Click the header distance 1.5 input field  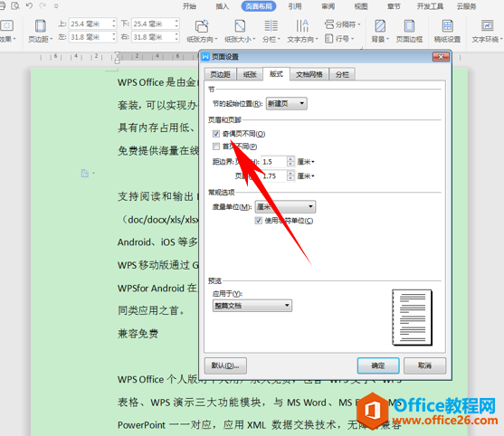(274, 162)
